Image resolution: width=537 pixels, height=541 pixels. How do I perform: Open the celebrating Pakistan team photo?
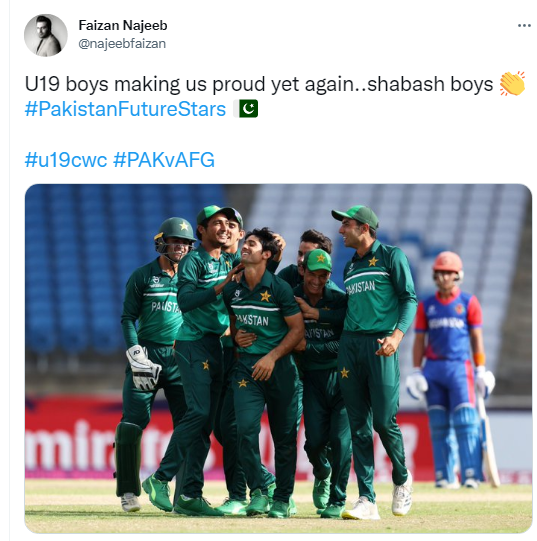click(278, 358)
